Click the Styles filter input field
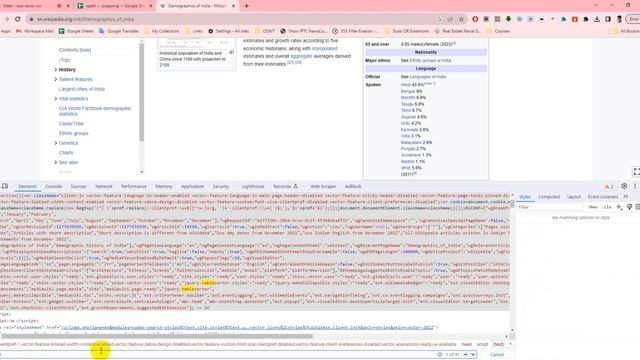 [x=551, y=207]
